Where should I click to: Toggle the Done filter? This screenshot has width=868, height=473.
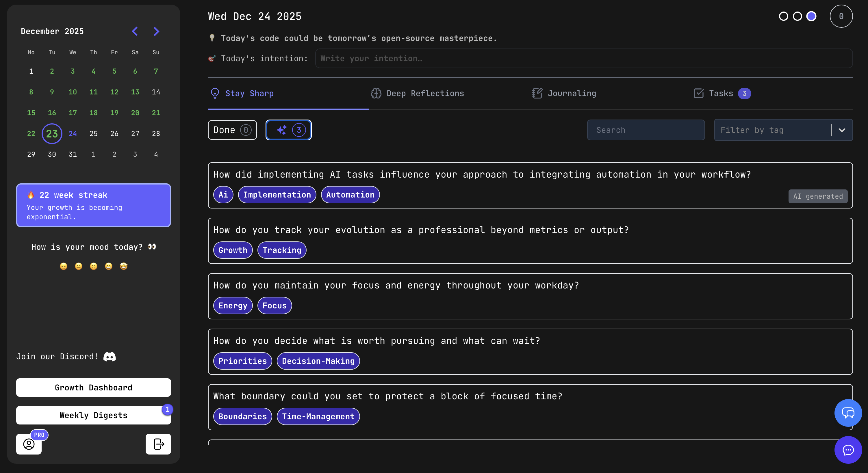[x=232, y=130]
